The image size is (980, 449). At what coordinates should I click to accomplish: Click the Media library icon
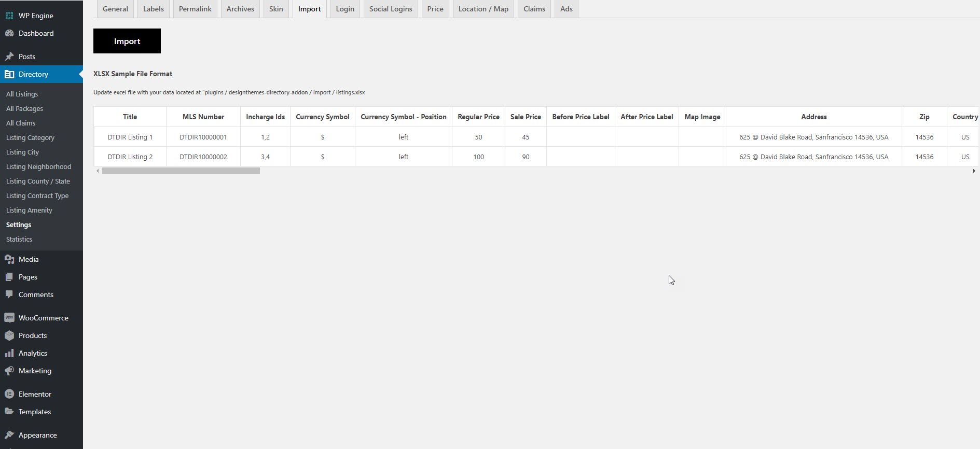9,259
